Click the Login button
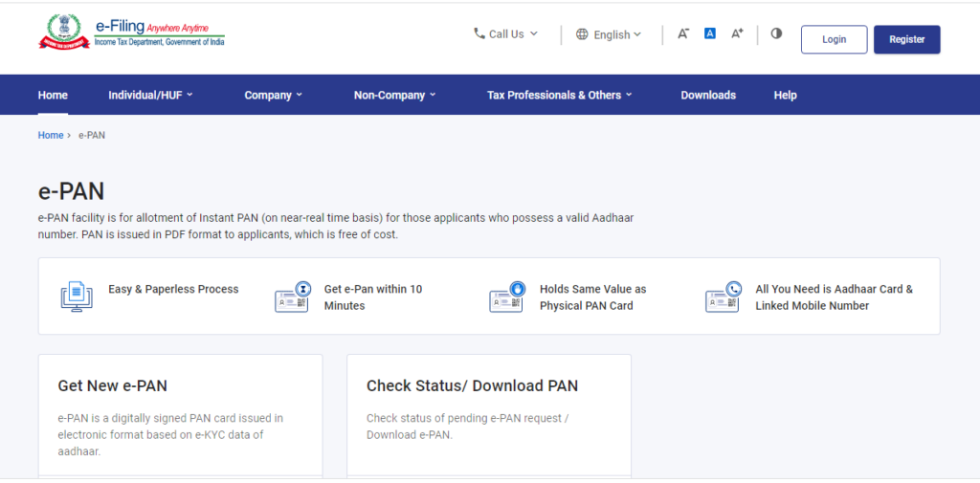Viewport: 980px width, 483px height. pyautogui.click(x=835, y=39)
